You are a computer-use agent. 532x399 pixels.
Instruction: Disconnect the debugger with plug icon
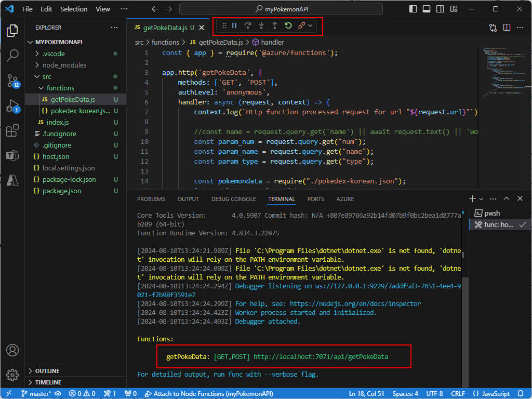tap(301, 26)
